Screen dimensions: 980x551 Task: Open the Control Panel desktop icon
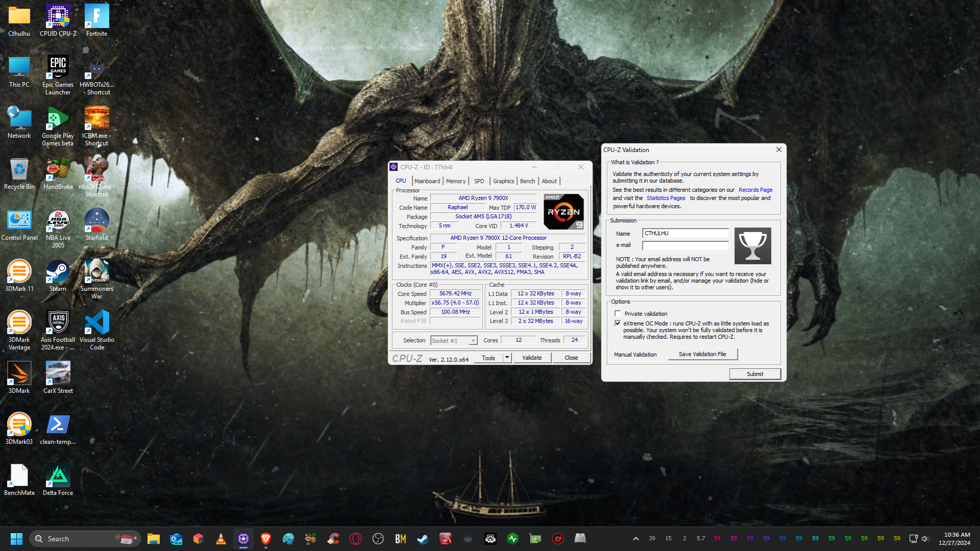[19, 225]
